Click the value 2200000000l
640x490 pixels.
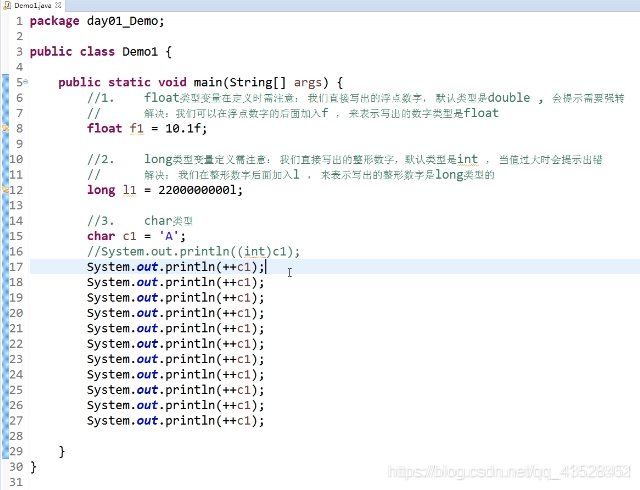pyautogui.click(x=198, y=190)
